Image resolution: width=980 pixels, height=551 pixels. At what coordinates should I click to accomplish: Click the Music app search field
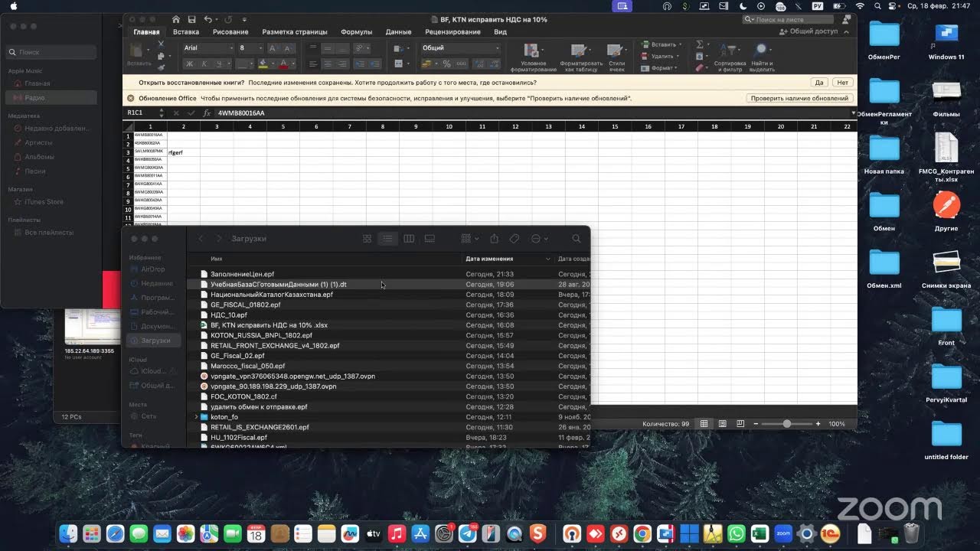51,52
